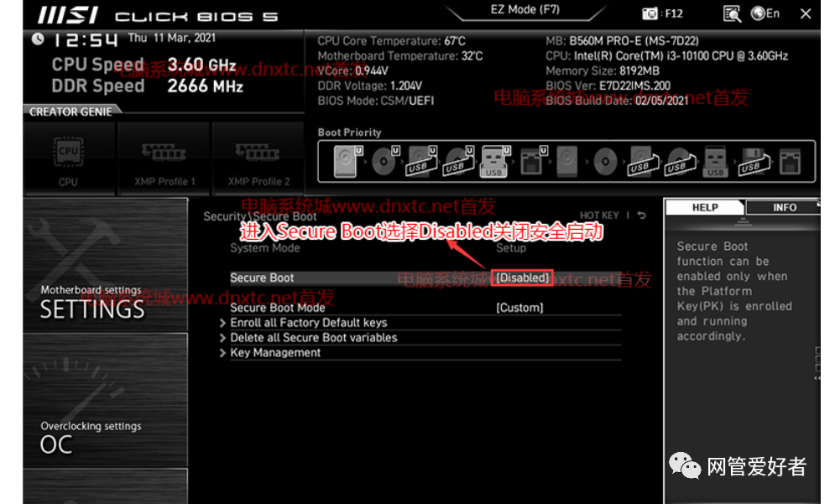Viewport: 835px width, 504px height.
Task: Open HOT KEY list
Action: 599,215
